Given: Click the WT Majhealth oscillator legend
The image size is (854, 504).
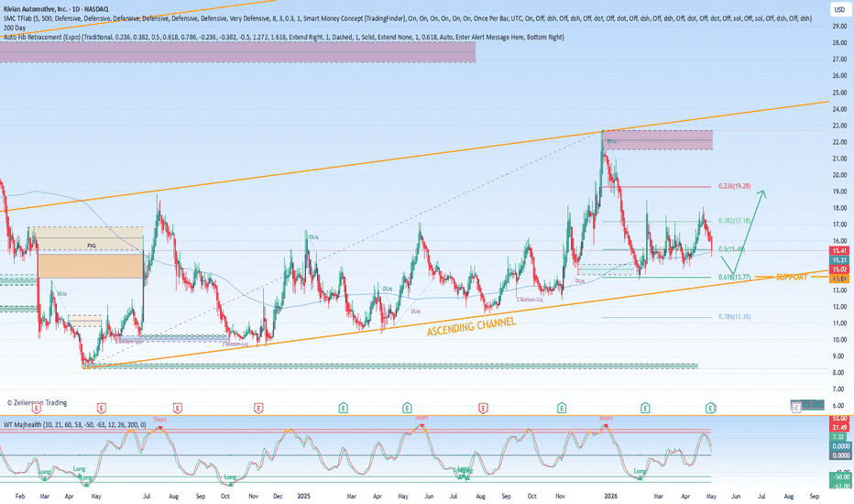Looking at the screenshot, I should (75, 424).
